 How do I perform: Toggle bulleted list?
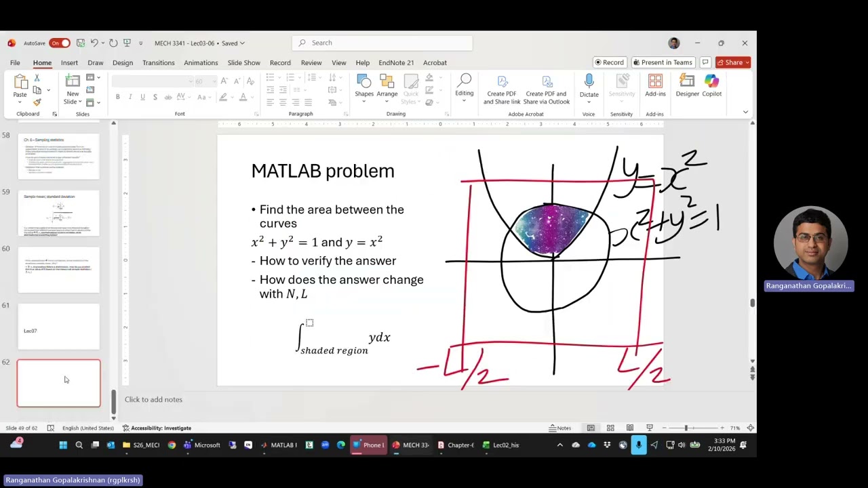pos(270,77)
